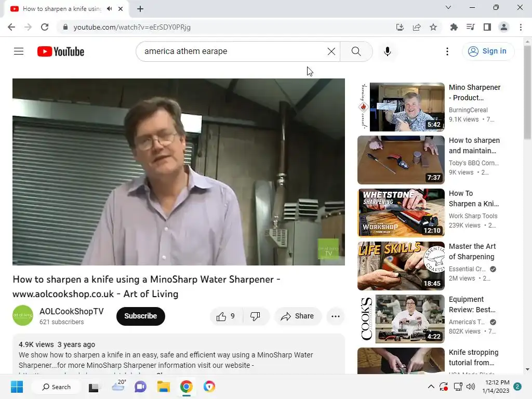Open Windows Start menu
The image size is (532, 399).
click(x=17, y=387)
